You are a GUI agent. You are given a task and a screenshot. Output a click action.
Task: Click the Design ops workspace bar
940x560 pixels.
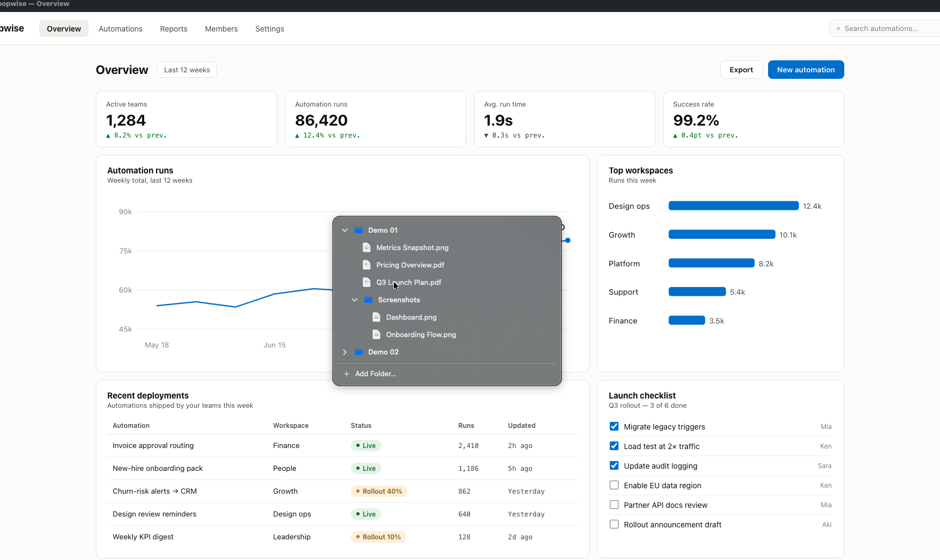click(x=733, y=206)
